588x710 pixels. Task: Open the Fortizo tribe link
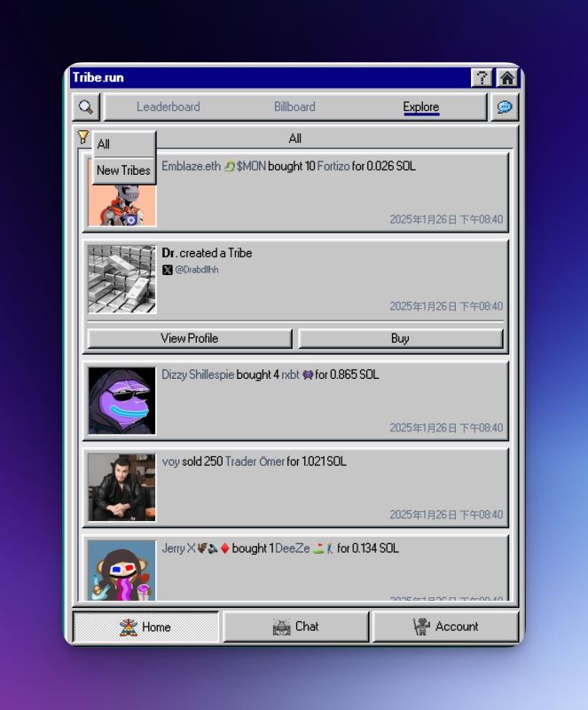[x=333, y=166]
